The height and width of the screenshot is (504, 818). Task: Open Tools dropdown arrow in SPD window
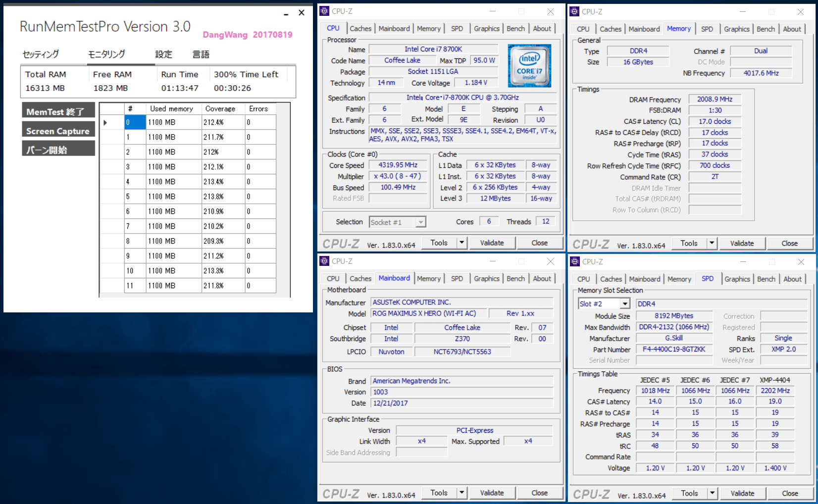tap(712, 493)
